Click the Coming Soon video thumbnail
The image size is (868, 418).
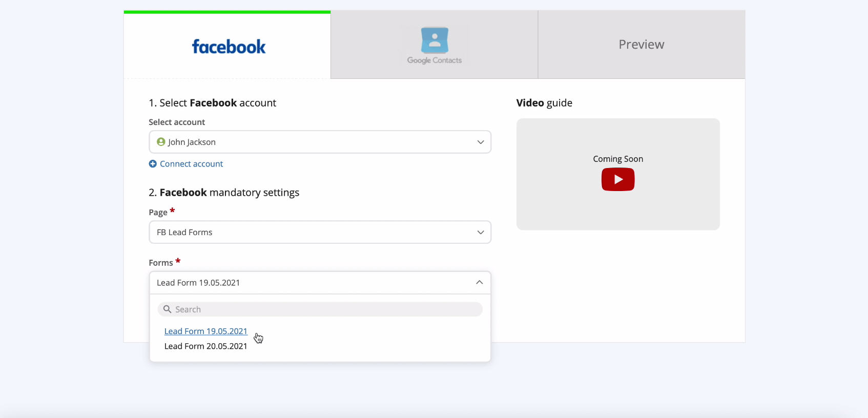click(x=618, y=174)
